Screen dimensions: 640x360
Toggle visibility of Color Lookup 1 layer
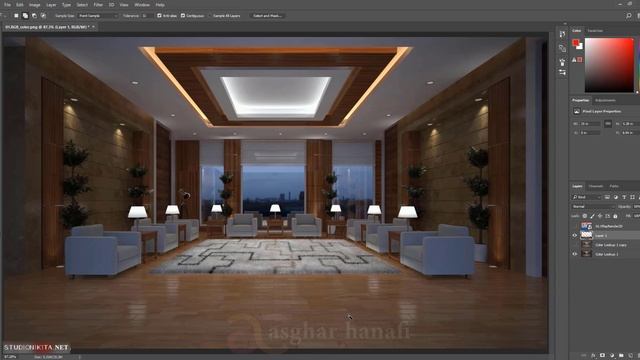pos(575,254)
